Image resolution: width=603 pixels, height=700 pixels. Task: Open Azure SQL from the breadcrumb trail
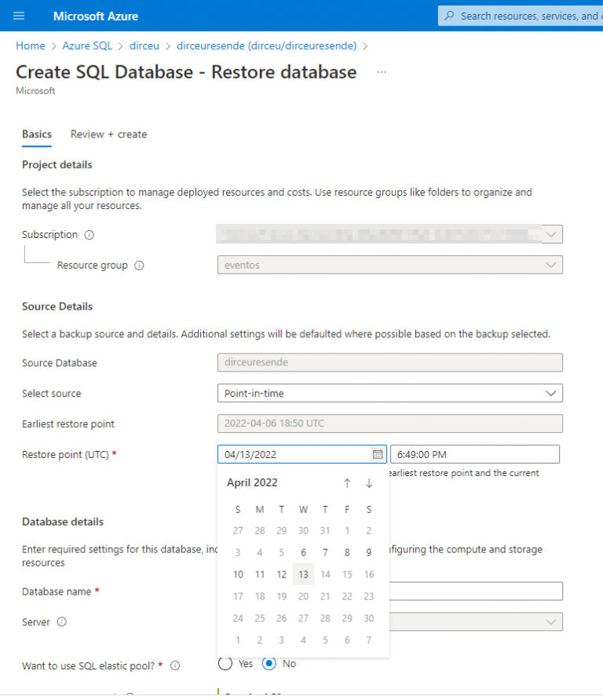(87, 46)
